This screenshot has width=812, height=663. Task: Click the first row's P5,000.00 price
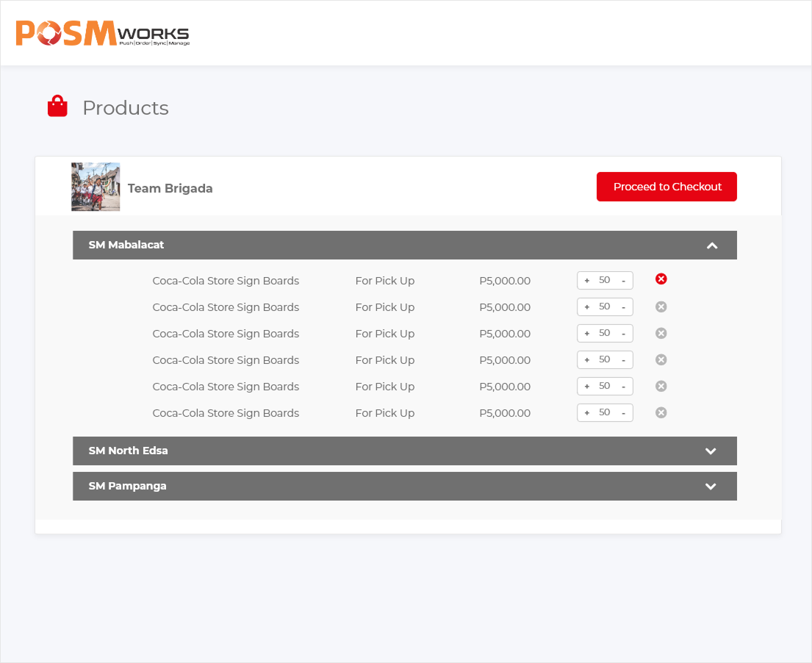(x=505, y=281)
